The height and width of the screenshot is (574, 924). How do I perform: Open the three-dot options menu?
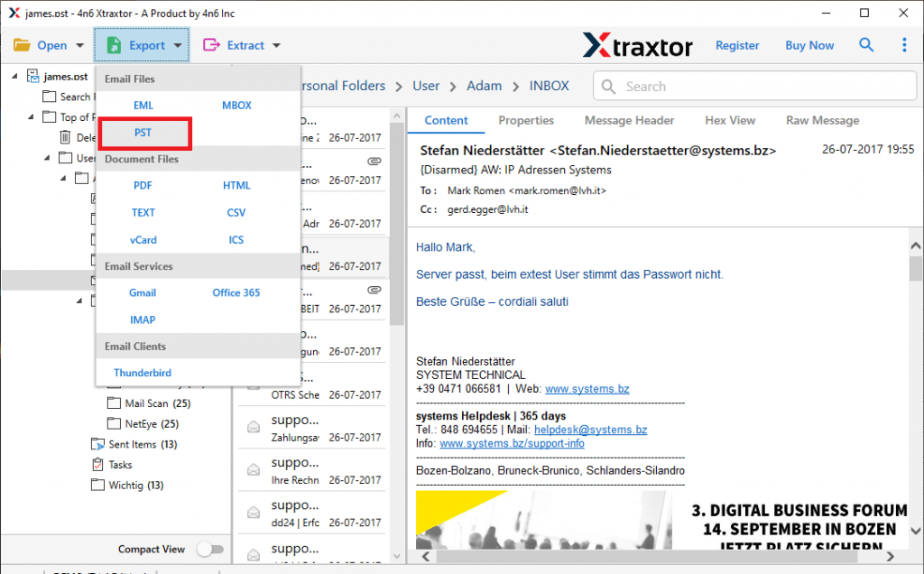click(905, 45)
